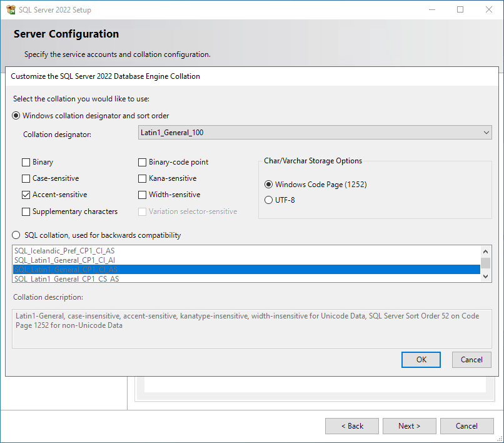Enable the Kana-sensitive checkbox
The width and height of the screenshot is (504, 443).
pos(142,178)
